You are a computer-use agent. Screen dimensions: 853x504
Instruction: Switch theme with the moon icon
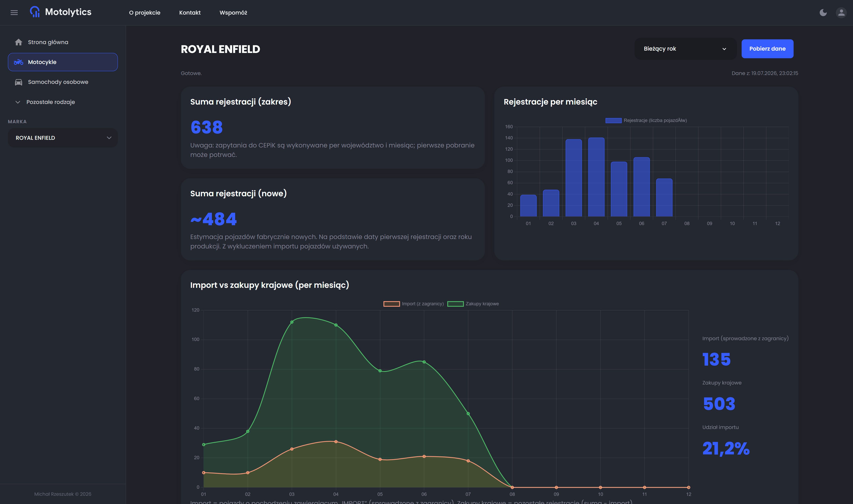coord(823,13)
